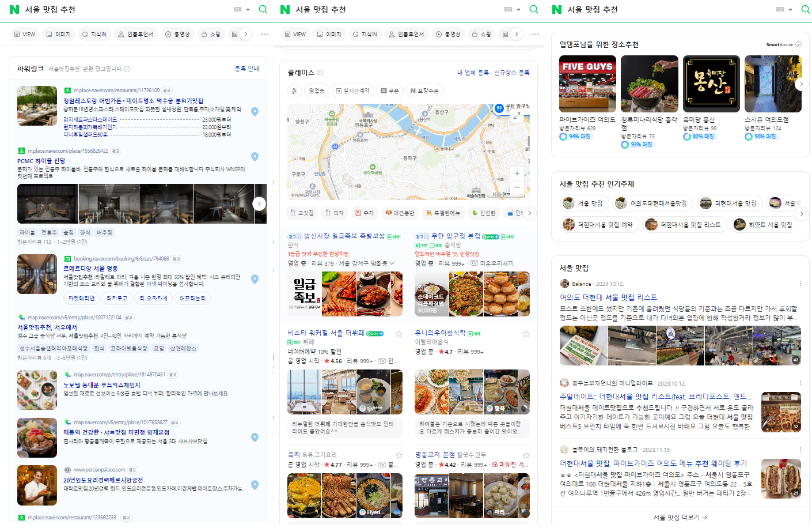The width and height of the screenshot is (812, 528).
Task: Open 노보텔 동대문 푸드익스체인지 ad link
Action: (102, 385)
